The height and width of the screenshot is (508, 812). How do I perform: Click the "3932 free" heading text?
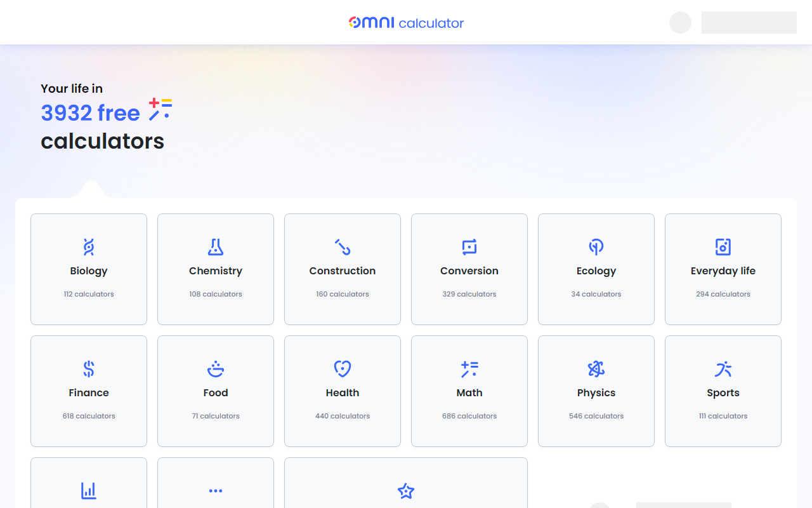click(90, 113)
